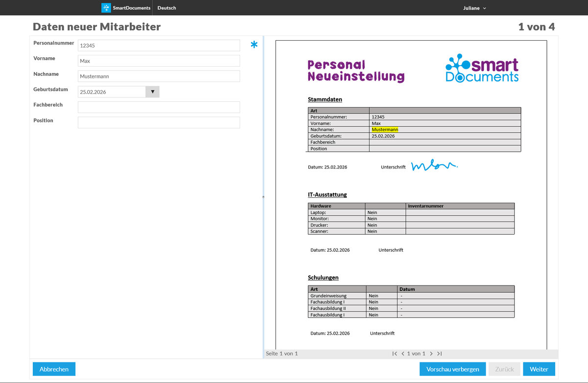Go to first page of preview
Image resolution: width=588 pixels, height=383 pixels.
(x=394, y=354)
